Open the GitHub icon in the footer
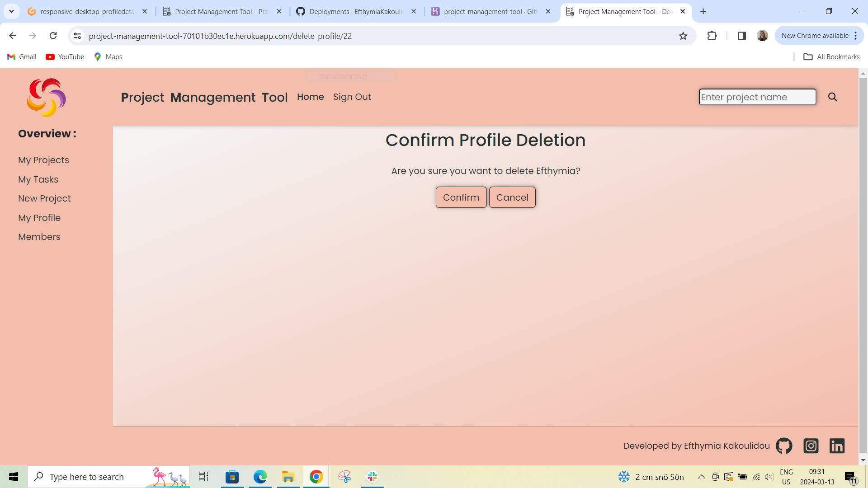The width and height of the screenshot is (868, 488). (783, 446)
